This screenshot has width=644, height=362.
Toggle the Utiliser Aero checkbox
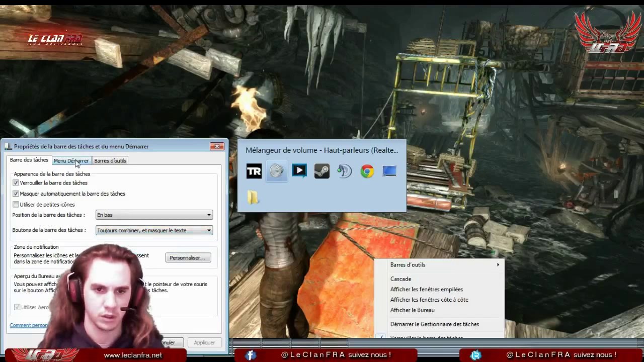click(17, 307)
